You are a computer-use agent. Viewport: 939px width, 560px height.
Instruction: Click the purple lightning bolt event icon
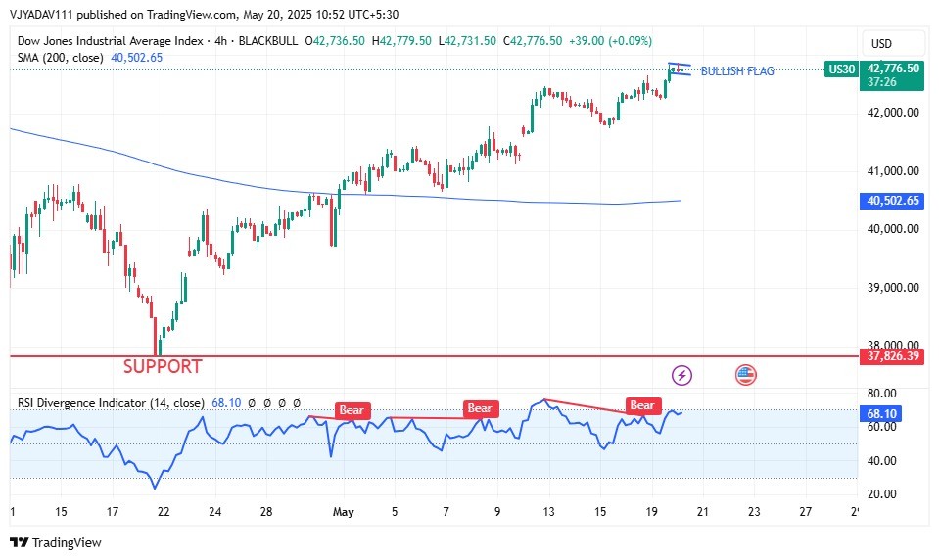pyautogui.click(x=682, y=375)
